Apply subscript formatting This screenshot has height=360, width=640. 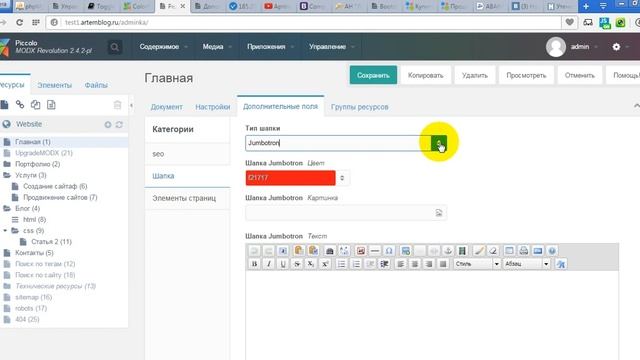tap(311, 264)
